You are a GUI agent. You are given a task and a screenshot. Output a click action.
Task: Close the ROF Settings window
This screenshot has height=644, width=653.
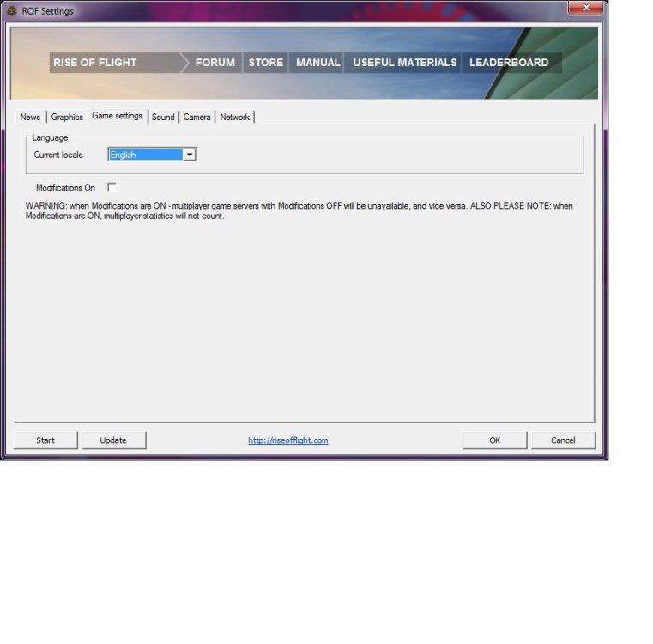(x=585, y=8)
